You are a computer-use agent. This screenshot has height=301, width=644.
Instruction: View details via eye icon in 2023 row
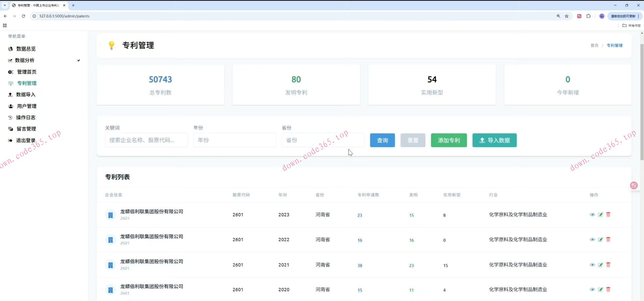[592, 215]
